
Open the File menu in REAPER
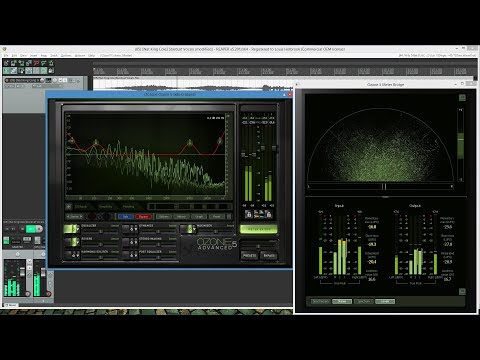[x=6, y=55]
